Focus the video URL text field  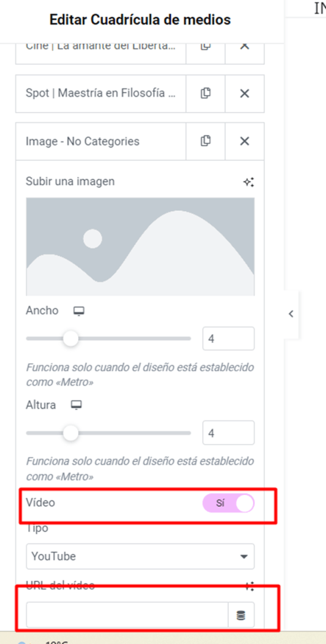click(128, 615)
